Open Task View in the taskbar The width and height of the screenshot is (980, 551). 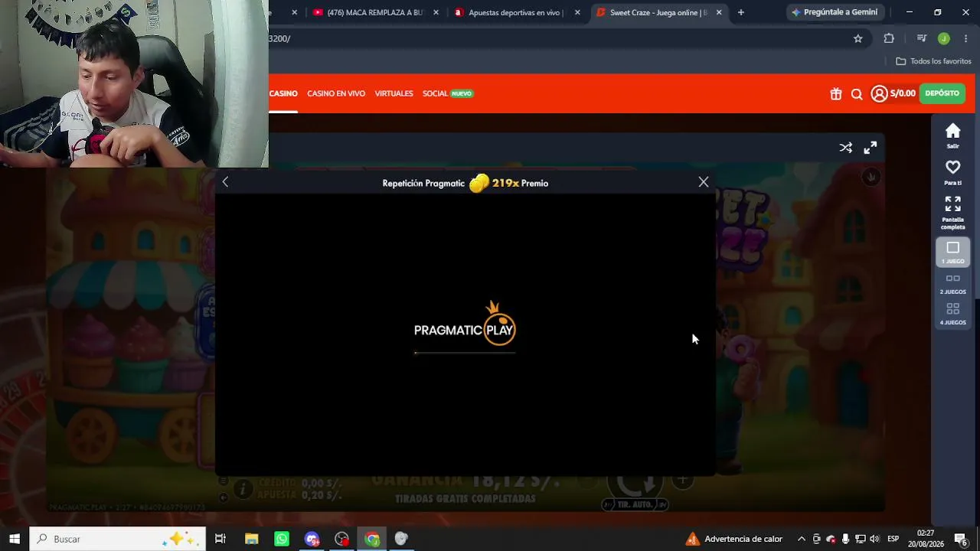pos(220,539)
